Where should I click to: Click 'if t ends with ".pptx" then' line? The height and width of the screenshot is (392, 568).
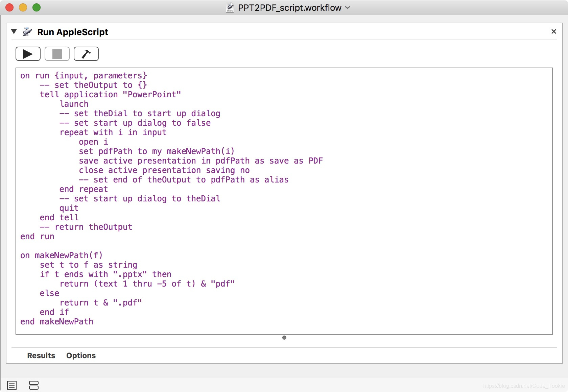[x=105, y=274]
